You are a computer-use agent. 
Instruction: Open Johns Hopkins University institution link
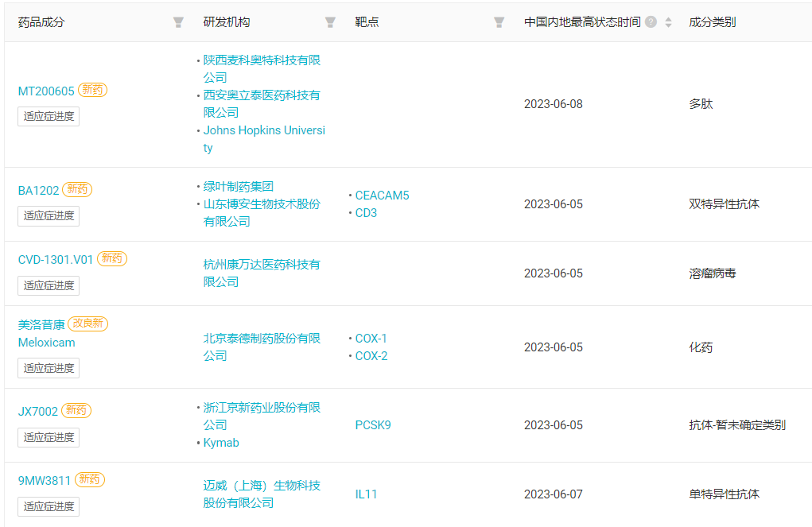pyautogui.click(x=264, y=139)
